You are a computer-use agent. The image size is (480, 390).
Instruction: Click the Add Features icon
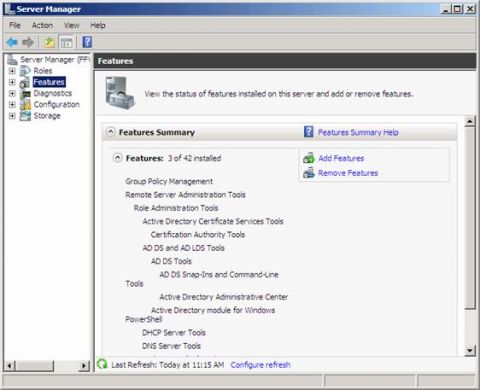coord(309,158)
